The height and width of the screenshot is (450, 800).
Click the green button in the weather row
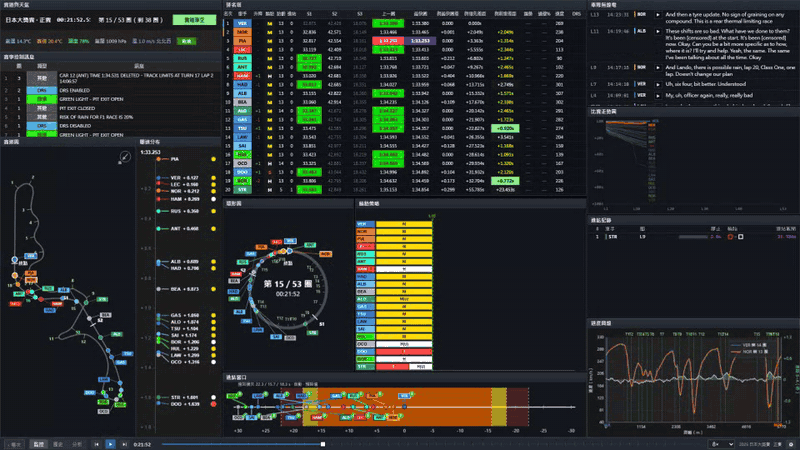click(186, 41)
